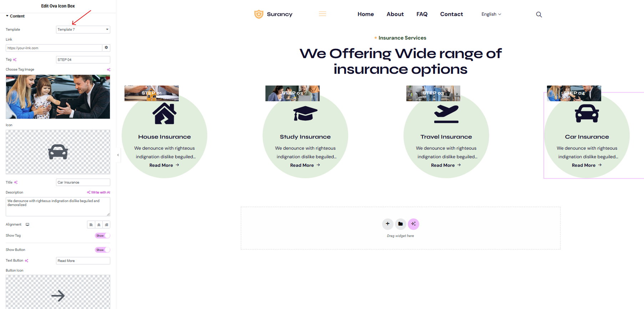The image size is (644, 309).
Task: Open the English language selector
Action: click(x=491, y=14)
